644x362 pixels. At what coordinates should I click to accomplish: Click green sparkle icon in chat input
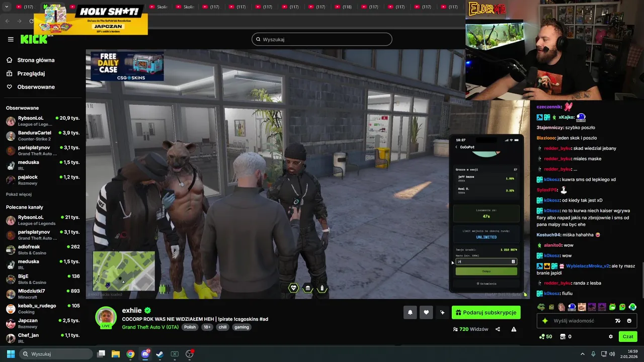tap(545, 321)
